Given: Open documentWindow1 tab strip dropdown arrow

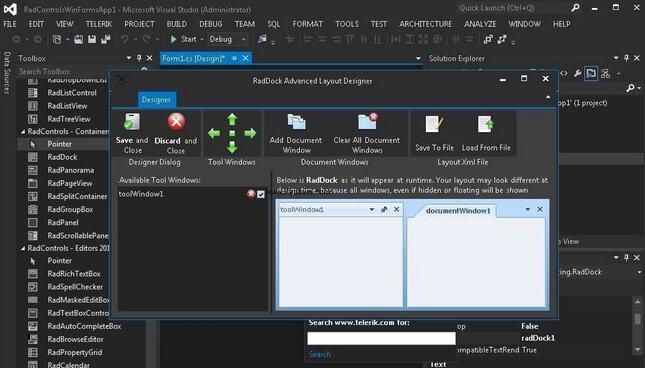Looking at the screenshot, I should [x=527, y=209].
